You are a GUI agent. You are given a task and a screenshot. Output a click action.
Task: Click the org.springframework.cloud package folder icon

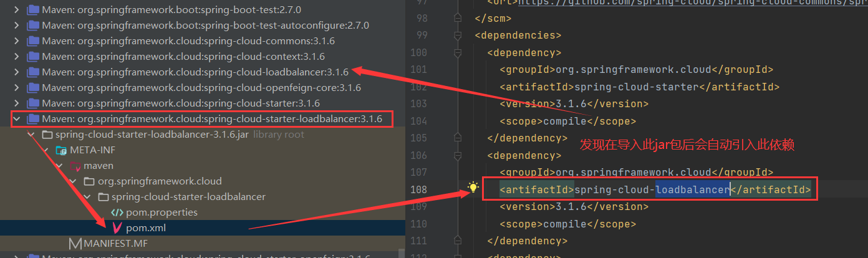pyautogui.click(x=89, y=181)
